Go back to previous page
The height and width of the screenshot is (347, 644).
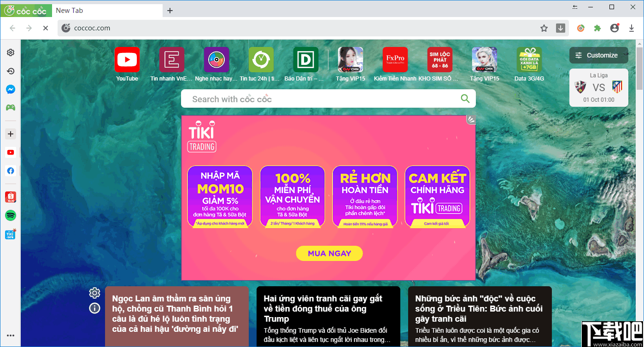click(12, 28)
